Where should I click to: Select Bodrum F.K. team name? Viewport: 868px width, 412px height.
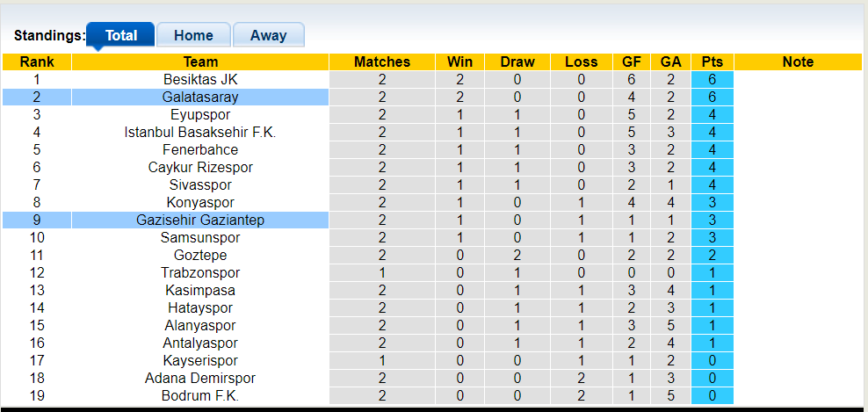coord(200,395)
